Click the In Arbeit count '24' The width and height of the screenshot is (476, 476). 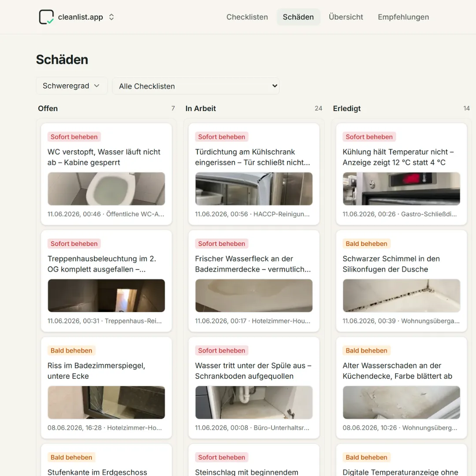click(319, 108)
